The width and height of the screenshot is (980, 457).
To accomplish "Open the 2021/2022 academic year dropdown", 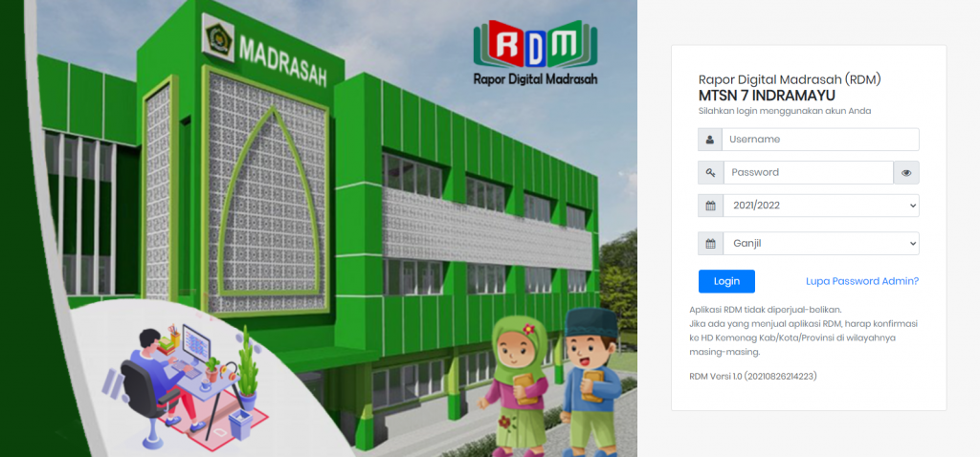I will (x=820, y=206).
